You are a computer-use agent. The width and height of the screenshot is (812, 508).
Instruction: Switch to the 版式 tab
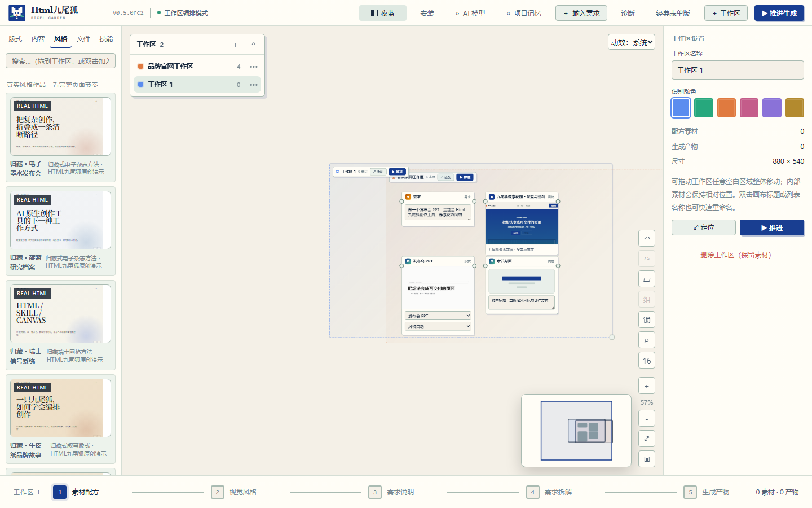point(15,39)
